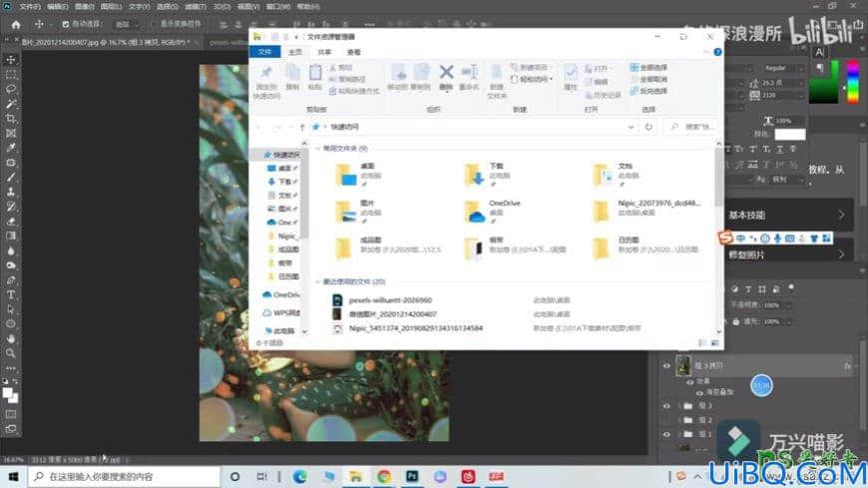
Task: Open the layer fill 100% dropdown
Action: click(x=789, y=321)
